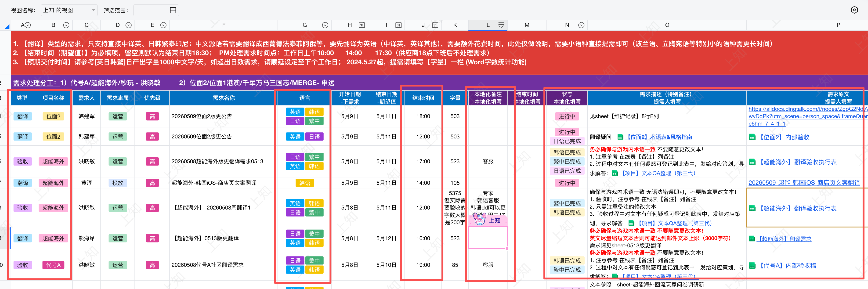This screenshot has height=289, width=868.
Task: Click the 代号A project tag
Action: click(53, 265)
